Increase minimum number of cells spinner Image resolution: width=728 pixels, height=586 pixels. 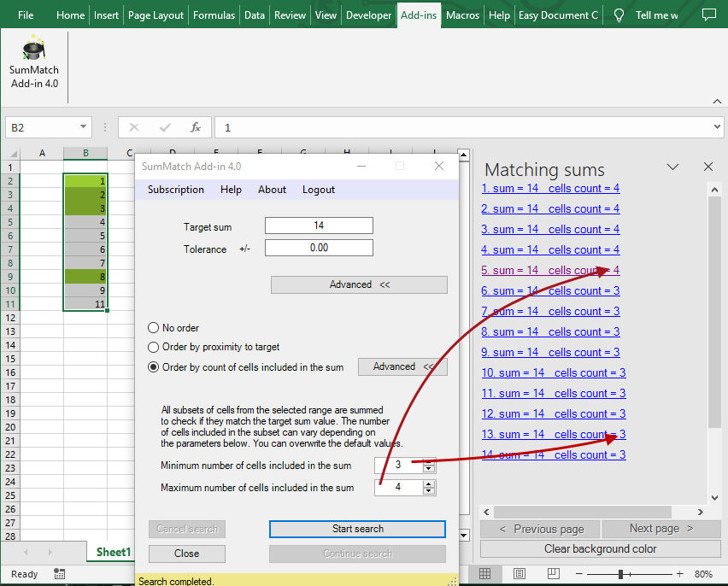(x=429, y=461)
